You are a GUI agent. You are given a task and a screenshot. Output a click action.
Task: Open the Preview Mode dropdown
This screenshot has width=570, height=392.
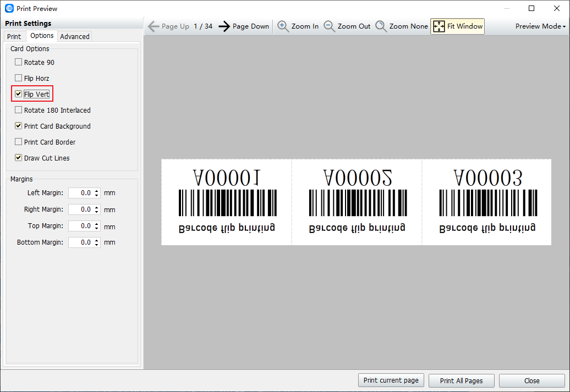(540, 26)
